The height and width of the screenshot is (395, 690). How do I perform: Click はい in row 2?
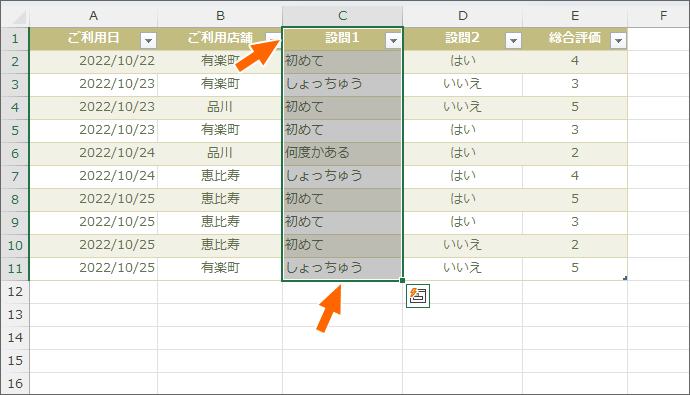coord(462,62)
